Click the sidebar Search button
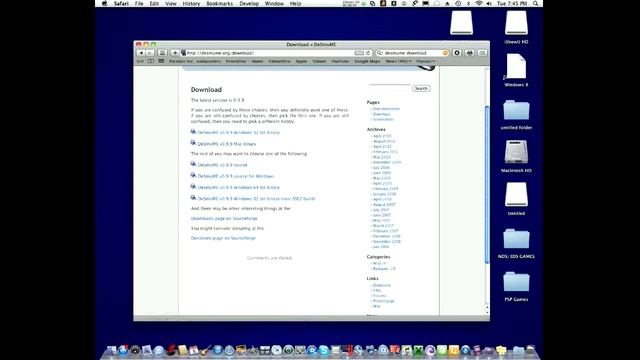Image resolution: width=640 pixels, height=360 pixels. pyautogui.click(x=421, y=88)
